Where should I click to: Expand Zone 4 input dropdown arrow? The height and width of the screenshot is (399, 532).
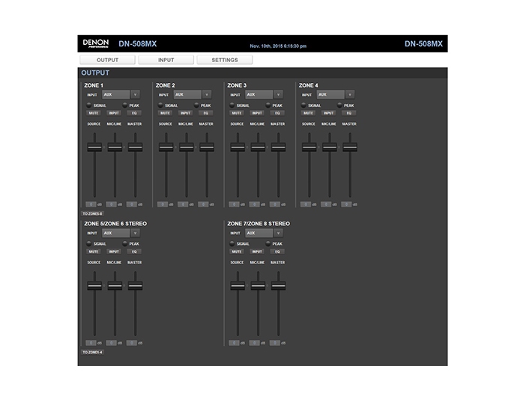(x=350, y=94)
